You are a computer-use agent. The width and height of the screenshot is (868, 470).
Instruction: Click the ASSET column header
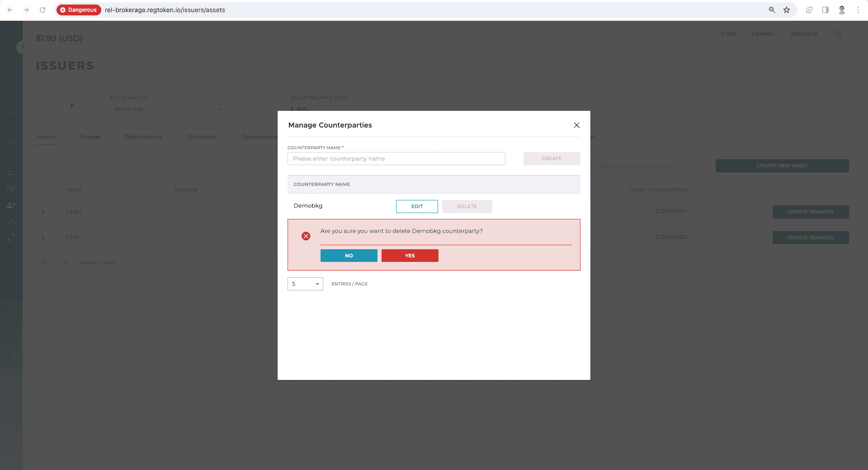pos(74,190)
